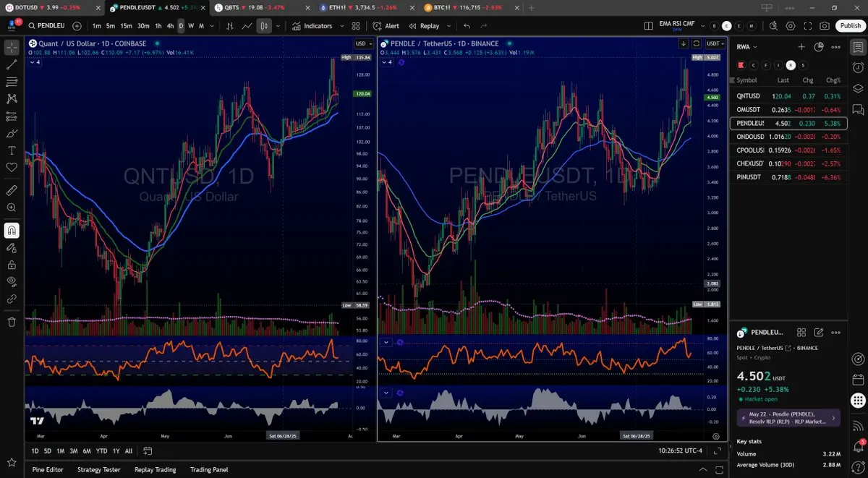Screen dimensions: 868x478
Task: Switch to the ETH1! tab
Action: 368,7
